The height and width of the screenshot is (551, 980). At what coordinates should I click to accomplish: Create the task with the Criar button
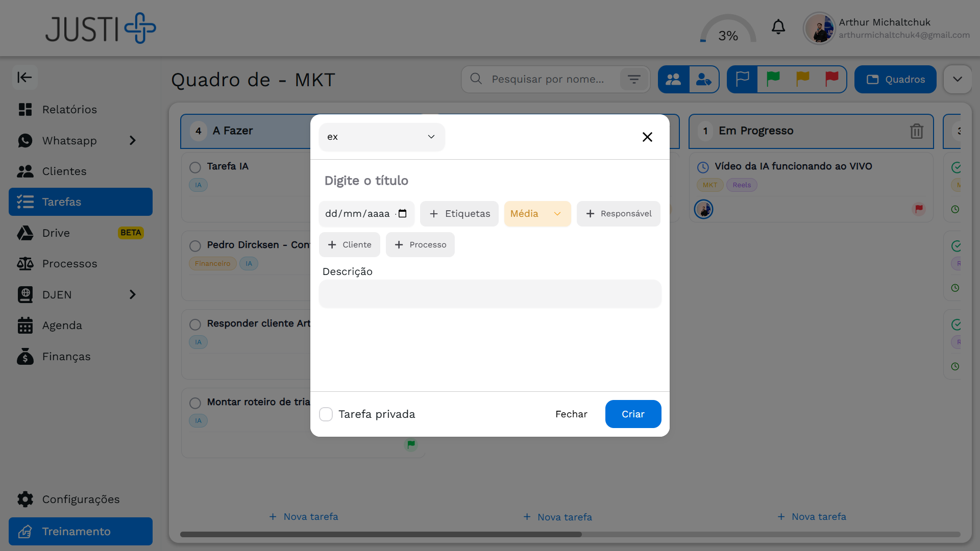633,414
